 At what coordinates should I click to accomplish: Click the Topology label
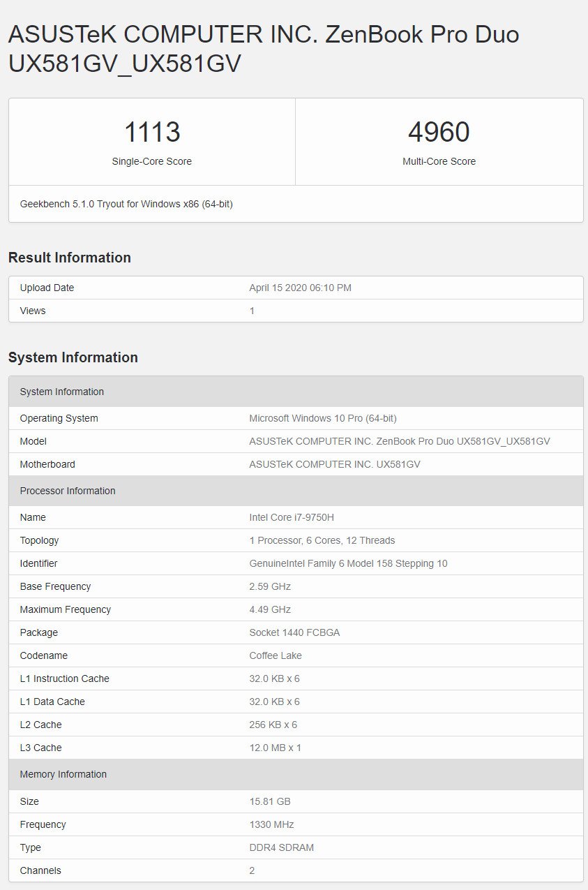tap(39, 540)
